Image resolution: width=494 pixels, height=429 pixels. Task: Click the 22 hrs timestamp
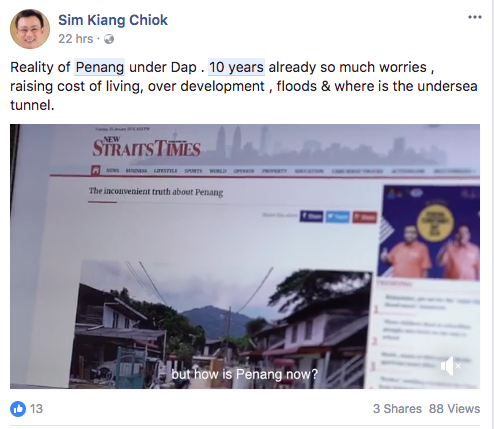tap(76, 39)
